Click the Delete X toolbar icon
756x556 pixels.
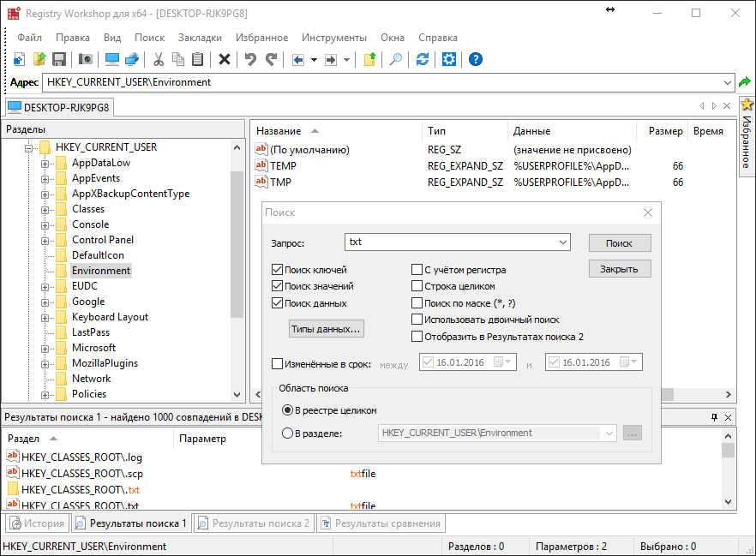[225, 59]
